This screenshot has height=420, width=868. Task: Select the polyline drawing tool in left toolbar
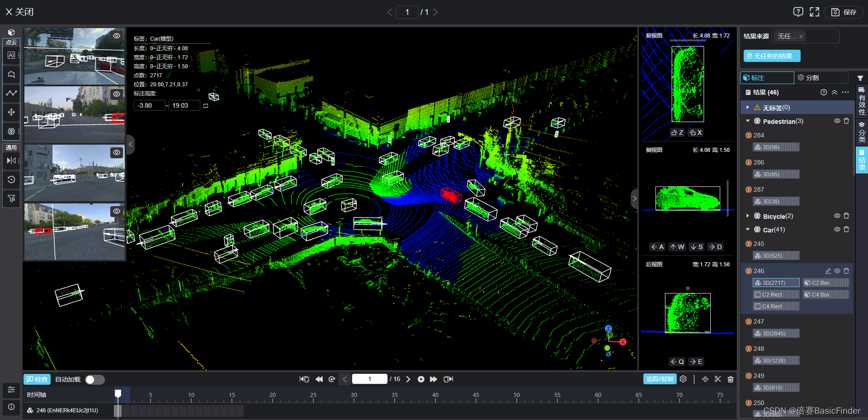click(11, 93)
